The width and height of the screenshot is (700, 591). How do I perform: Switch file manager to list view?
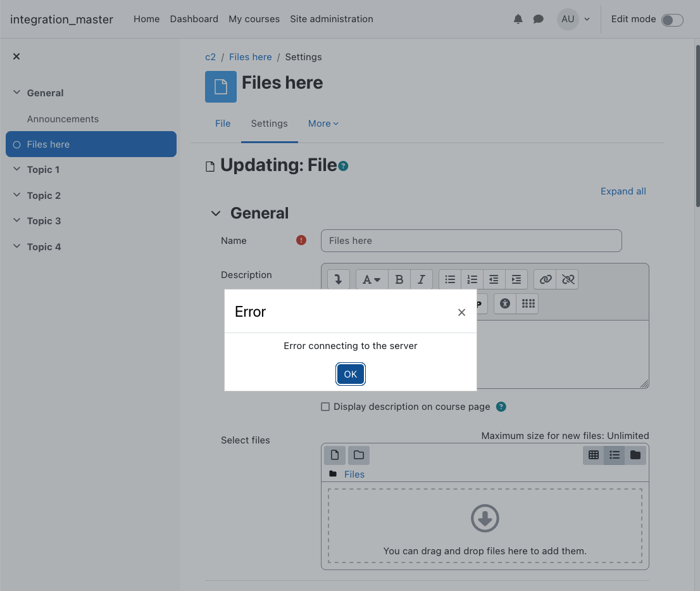[x=615, y=455]
